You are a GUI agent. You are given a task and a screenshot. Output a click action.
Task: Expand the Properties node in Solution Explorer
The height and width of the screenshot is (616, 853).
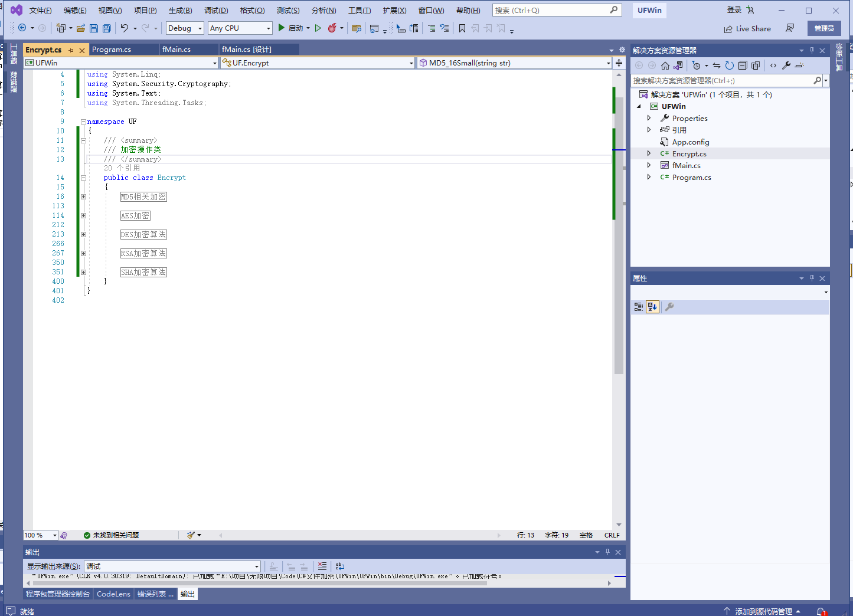649,118
